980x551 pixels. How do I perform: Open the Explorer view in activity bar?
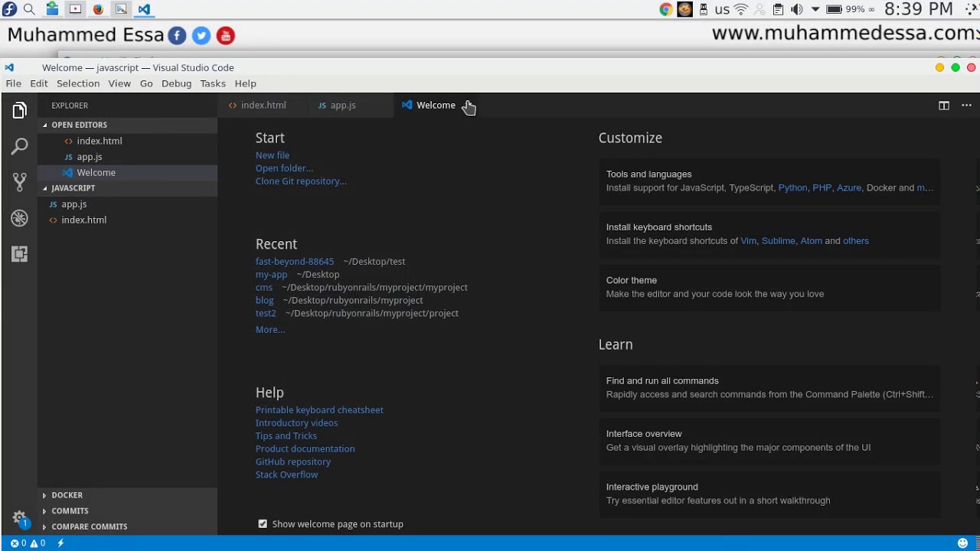tap(19, 111)
